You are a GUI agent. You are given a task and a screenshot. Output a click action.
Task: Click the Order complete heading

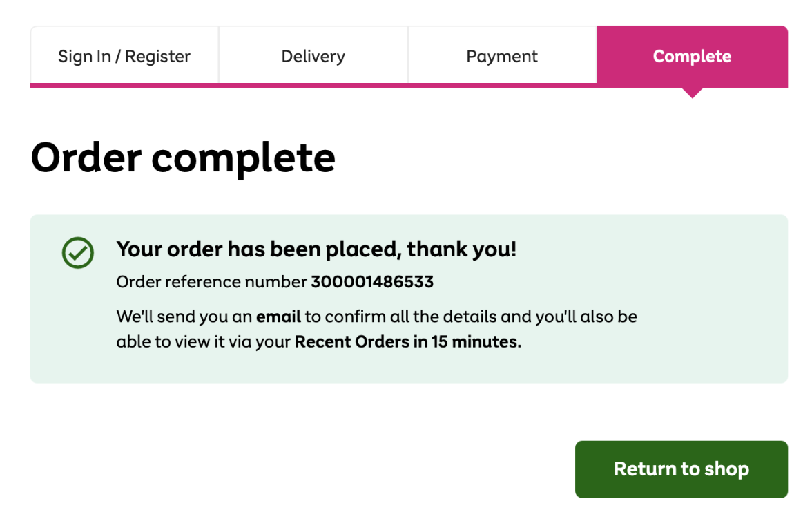coord(183,158)
